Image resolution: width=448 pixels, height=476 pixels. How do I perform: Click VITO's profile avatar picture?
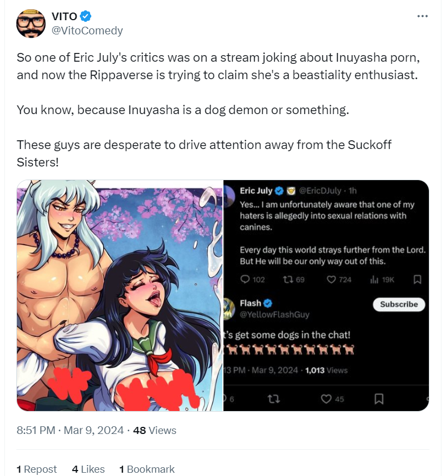[31, 23]
